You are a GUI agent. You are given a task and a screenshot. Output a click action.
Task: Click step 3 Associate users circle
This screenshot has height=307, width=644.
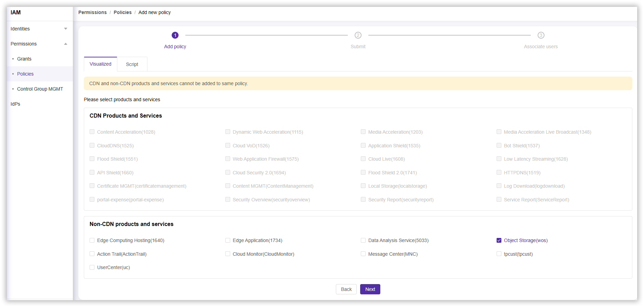pyautogui.click(x=541, y=35)
